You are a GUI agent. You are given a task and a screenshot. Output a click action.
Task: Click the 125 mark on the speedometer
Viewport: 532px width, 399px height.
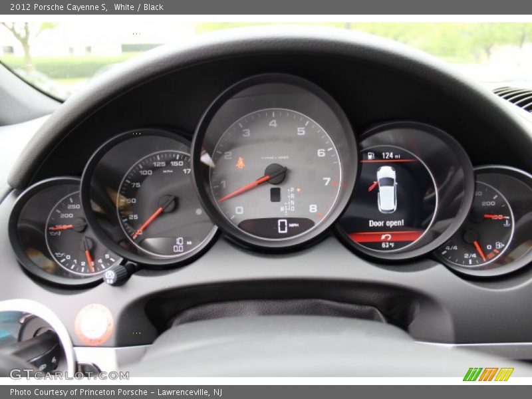click(159, 164)
